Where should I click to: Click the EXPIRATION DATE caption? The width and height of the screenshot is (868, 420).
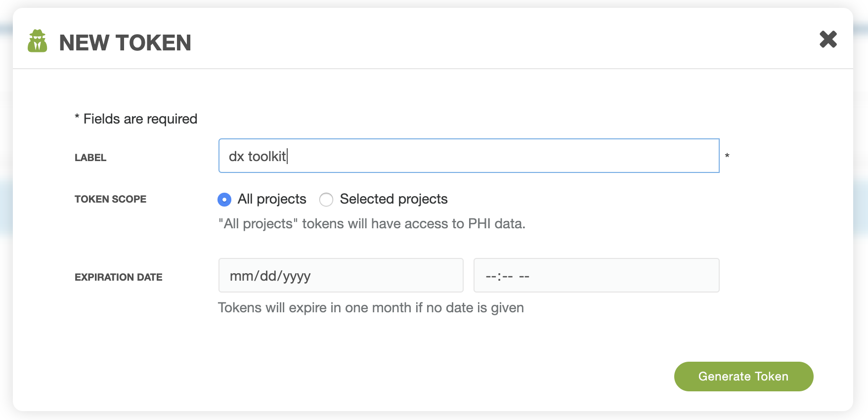[118, 277]
